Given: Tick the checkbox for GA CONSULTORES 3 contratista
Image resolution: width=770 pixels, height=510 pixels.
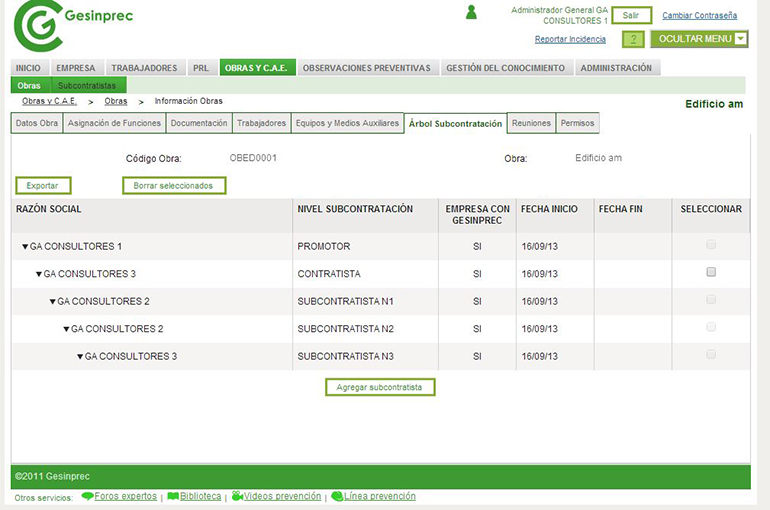Looking at the screenshot, I should [x=711, y=272].
